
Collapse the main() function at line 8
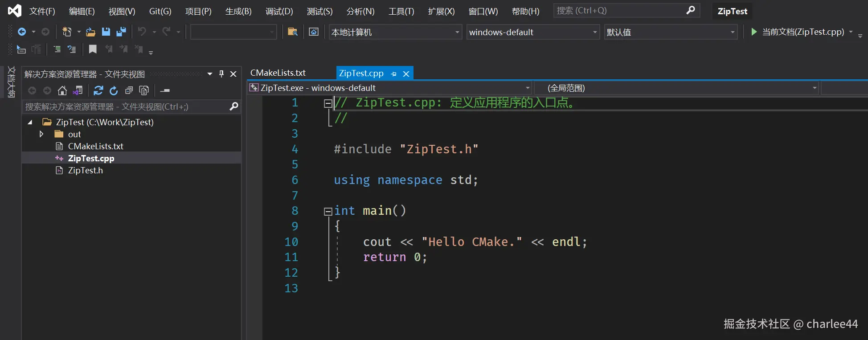(328, 211)
